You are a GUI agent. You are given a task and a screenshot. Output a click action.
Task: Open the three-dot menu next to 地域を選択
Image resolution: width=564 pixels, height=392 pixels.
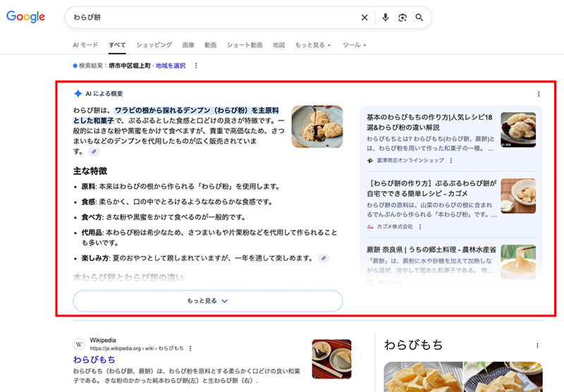[x=196, y=66]
